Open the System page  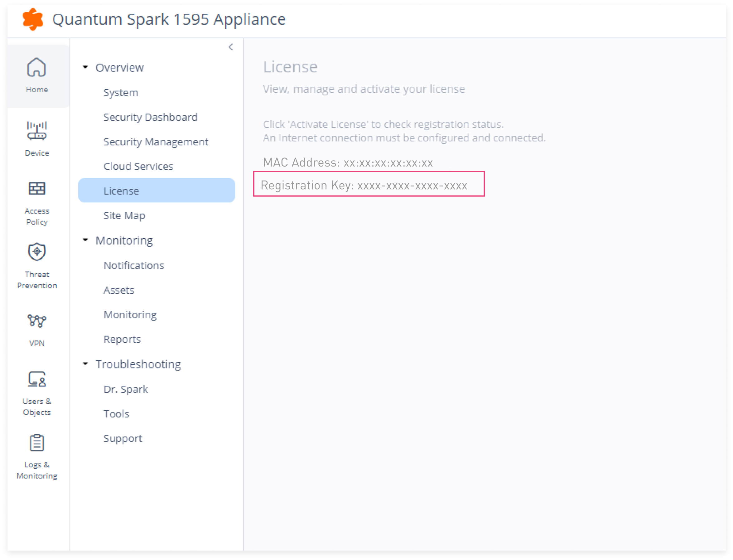point(121,93)
